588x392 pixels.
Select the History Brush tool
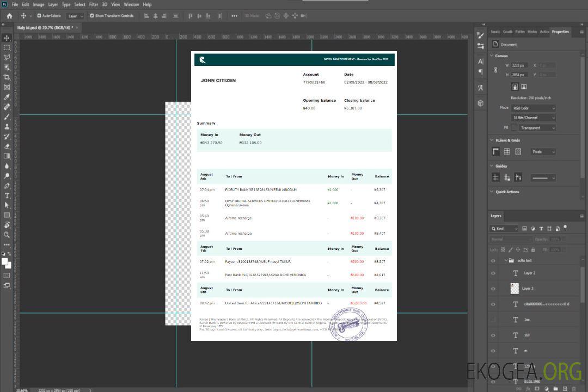7,137
